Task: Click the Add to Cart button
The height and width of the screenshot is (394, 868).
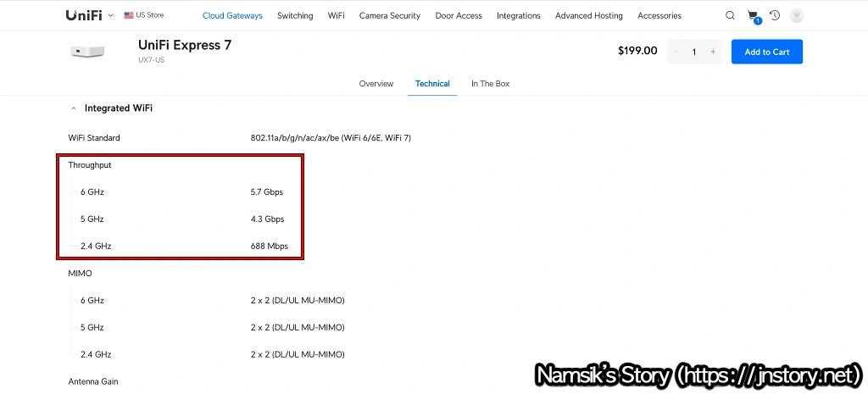Action: (x=766, y=52)
